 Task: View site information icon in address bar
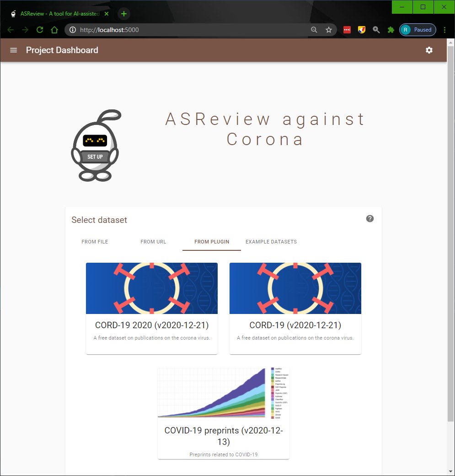(73, 30)
